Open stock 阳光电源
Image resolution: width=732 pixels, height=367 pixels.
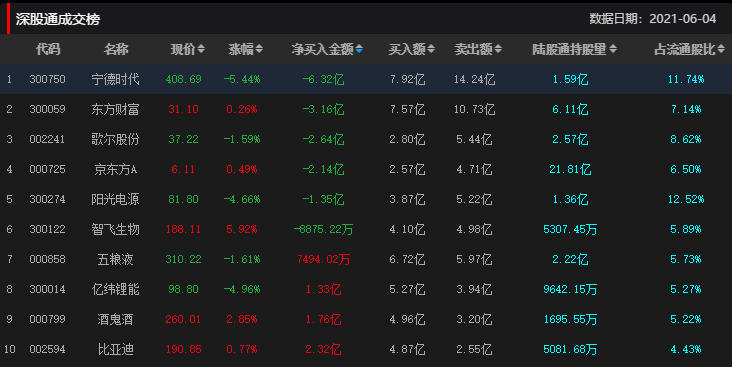coord(115,199)
